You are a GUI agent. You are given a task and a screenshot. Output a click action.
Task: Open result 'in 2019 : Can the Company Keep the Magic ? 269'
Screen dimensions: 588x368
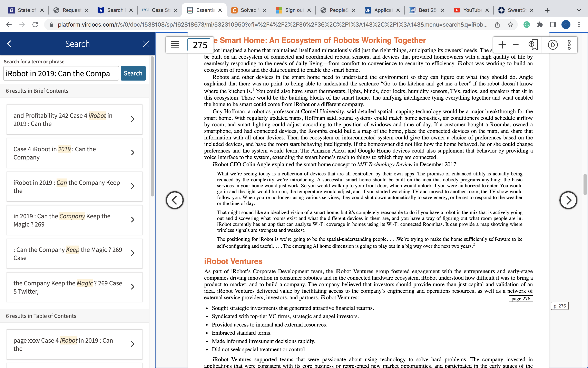(74, 220)
